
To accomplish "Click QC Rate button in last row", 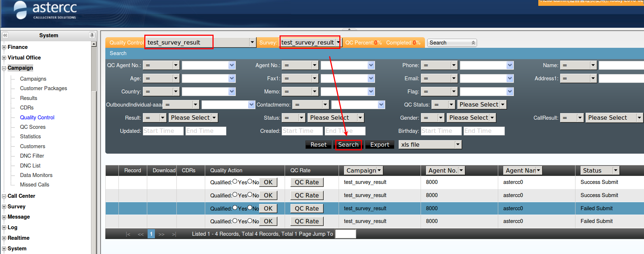I will click(x=307, y=221).
